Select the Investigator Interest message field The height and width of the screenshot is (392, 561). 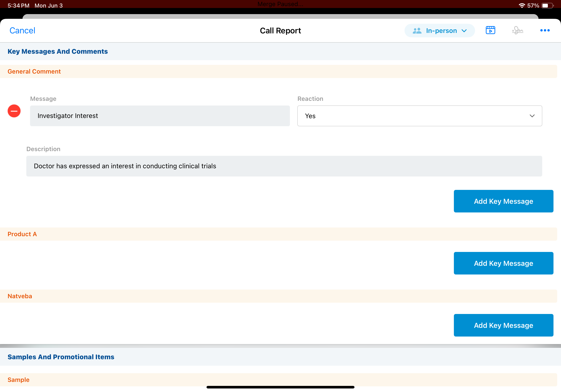160,116
